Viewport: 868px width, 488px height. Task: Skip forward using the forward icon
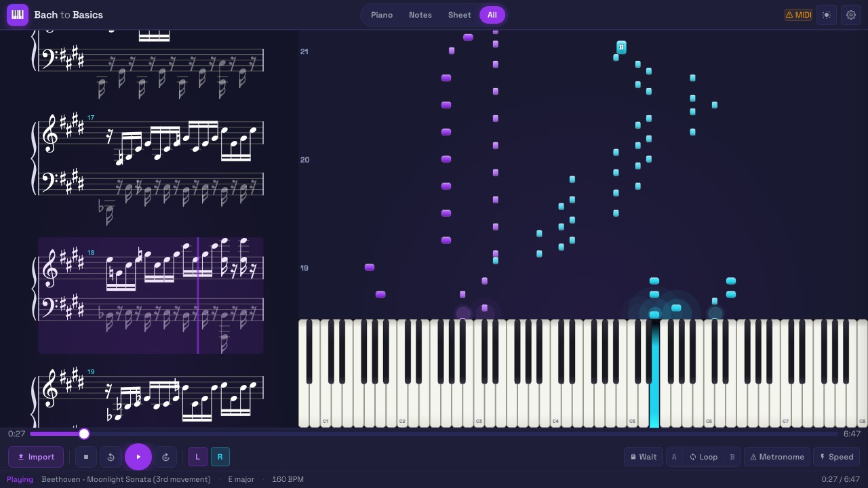pyautogui.click(x=166, y=457)
